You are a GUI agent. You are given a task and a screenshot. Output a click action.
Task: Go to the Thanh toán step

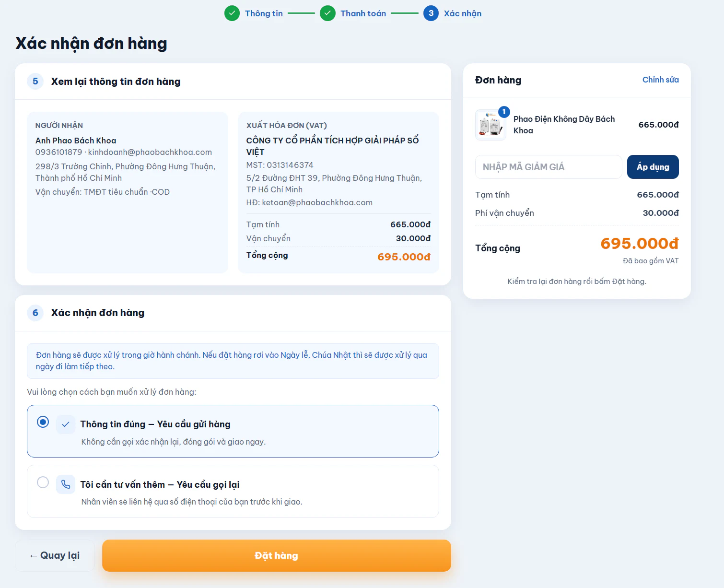tap(363, 13)
